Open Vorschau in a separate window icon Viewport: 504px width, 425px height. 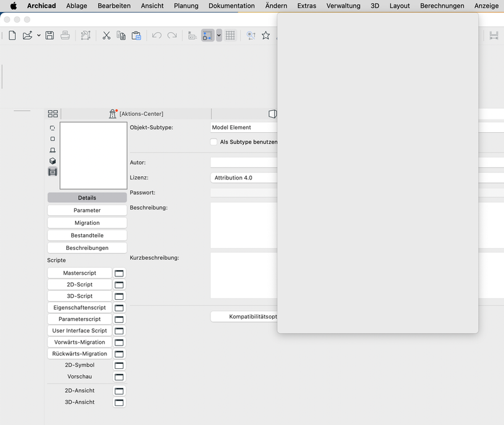(x=119, y=377)
